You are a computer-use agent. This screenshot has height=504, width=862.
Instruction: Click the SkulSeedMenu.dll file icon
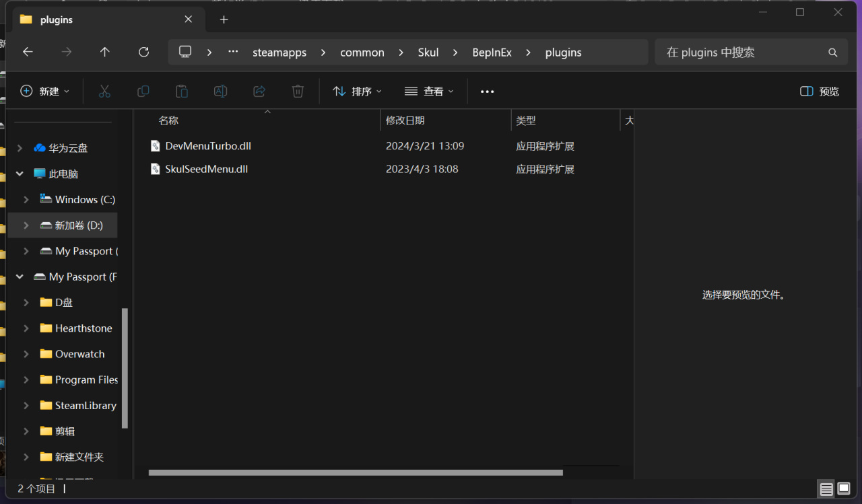click(x=156, y=169)
